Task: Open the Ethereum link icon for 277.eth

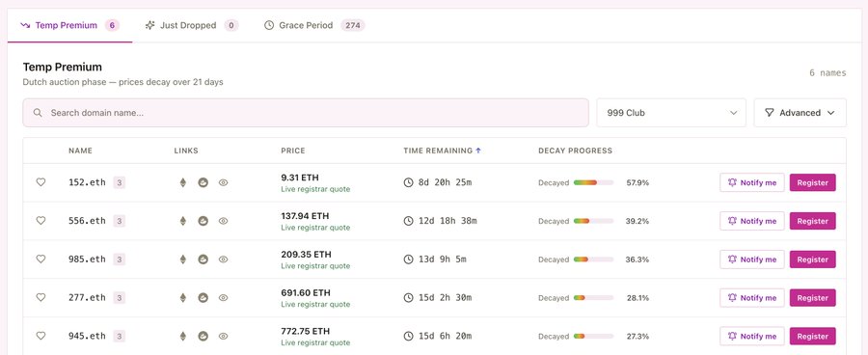Action: pos(182,297)
